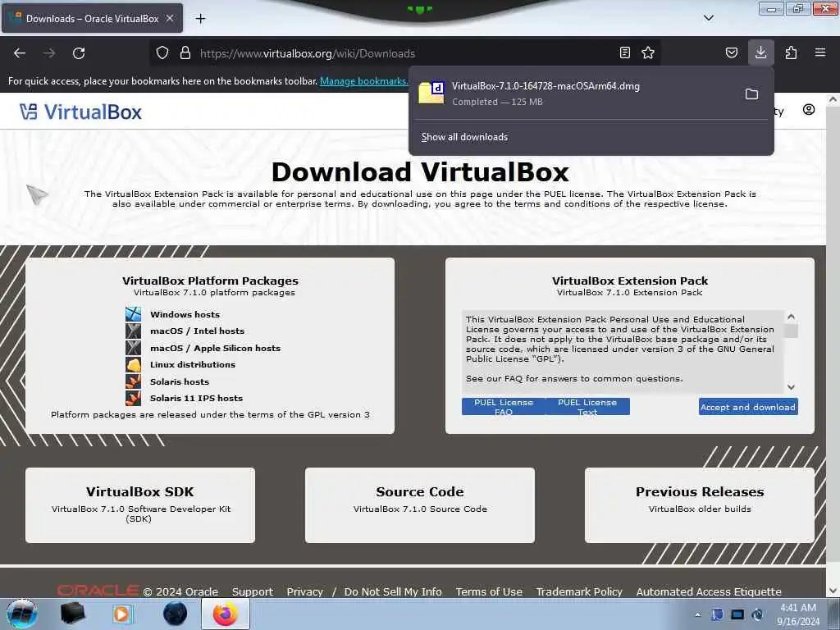
Task: Show downloaded dmg file in folder
Action: (x=751, y=94)
